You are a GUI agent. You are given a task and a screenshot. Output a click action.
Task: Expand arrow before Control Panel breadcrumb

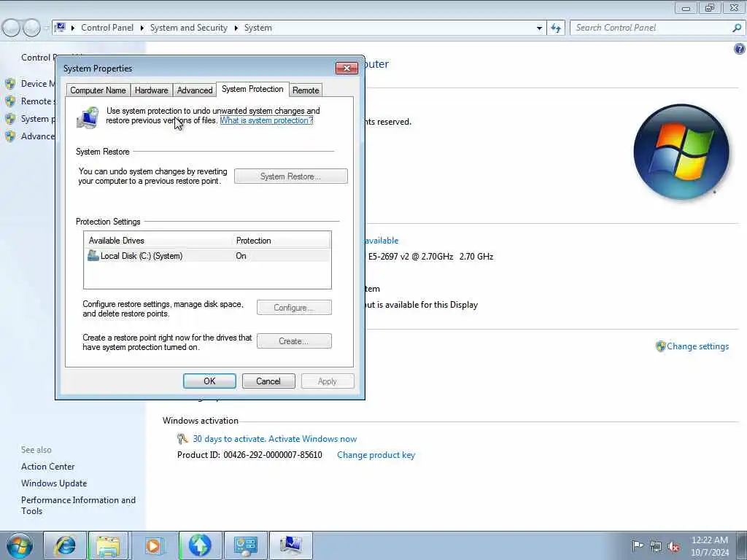[73, 28]
